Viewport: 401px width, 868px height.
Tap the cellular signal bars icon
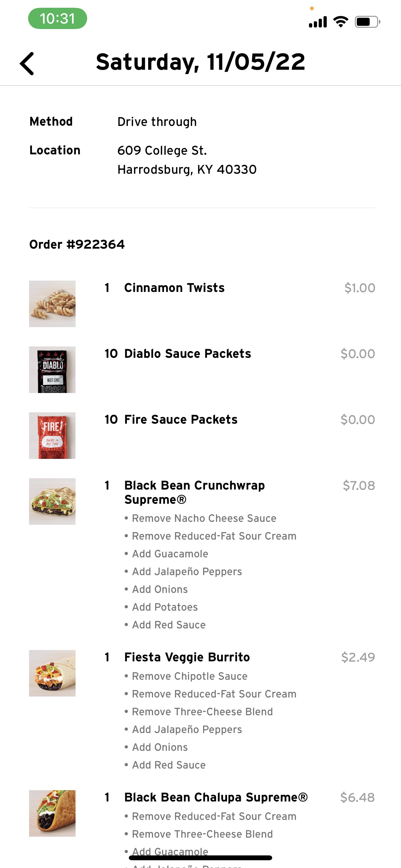(x=318, y=22)
